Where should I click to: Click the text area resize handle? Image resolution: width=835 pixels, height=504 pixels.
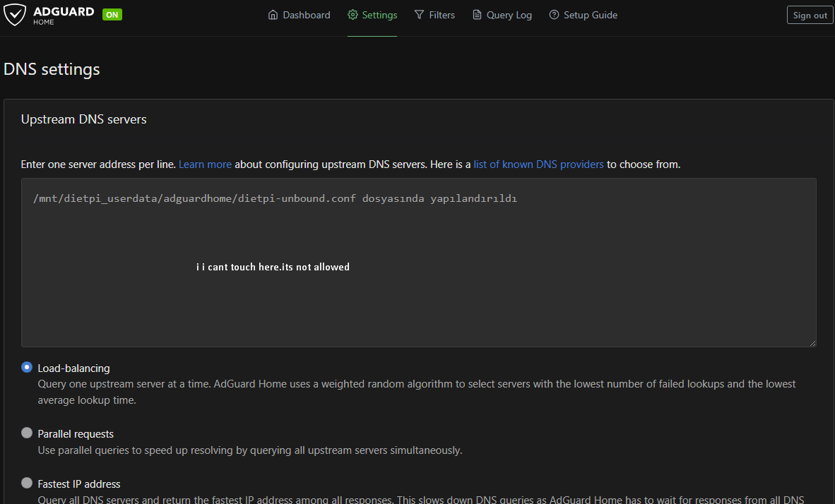812,343
